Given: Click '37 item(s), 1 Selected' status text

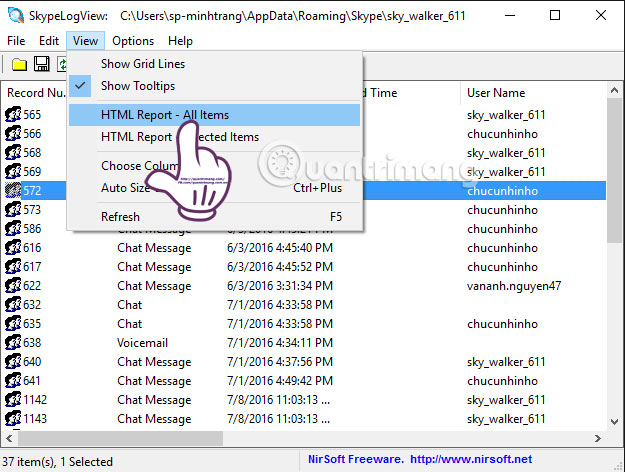Looking at the screenshot, I should [57, 462].
